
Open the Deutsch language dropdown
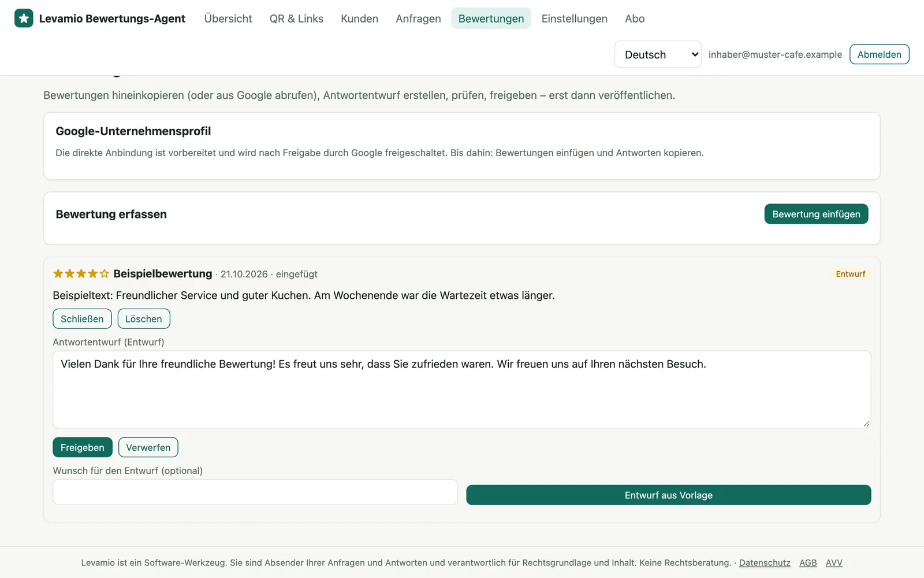(x=658, y=54)
